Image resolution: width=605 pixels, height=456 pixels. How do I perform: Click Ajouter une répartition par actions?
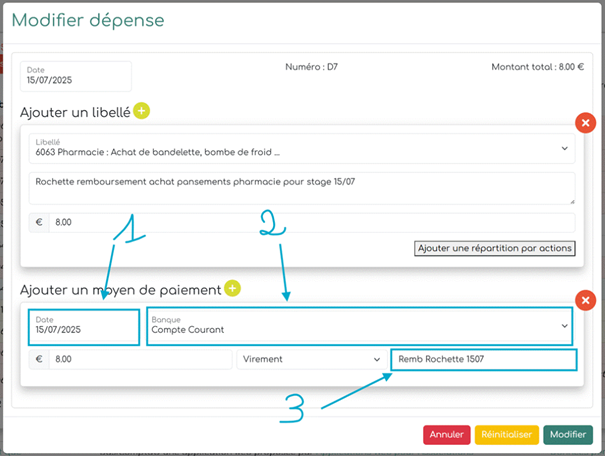click(495, 248)
